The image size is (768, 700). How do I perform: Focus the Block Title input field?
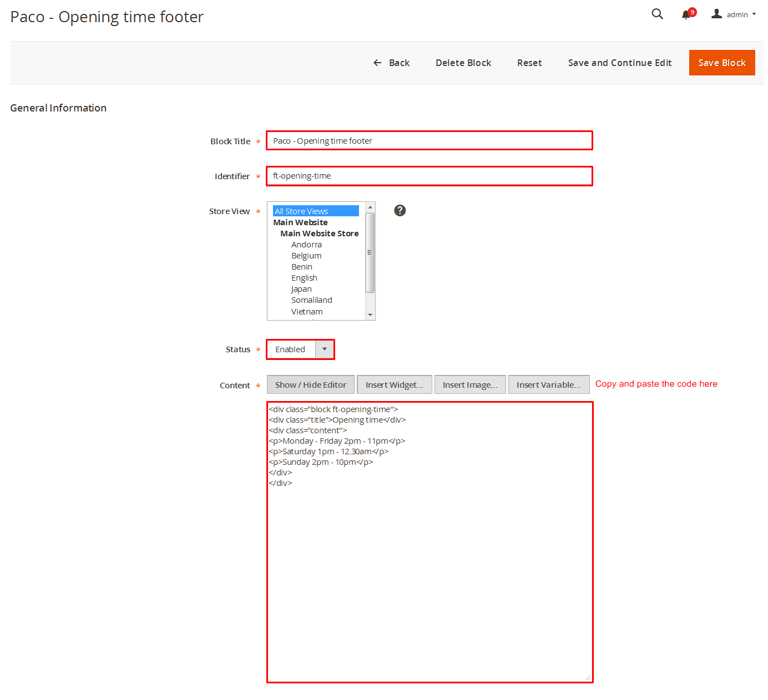click(430, 140)
